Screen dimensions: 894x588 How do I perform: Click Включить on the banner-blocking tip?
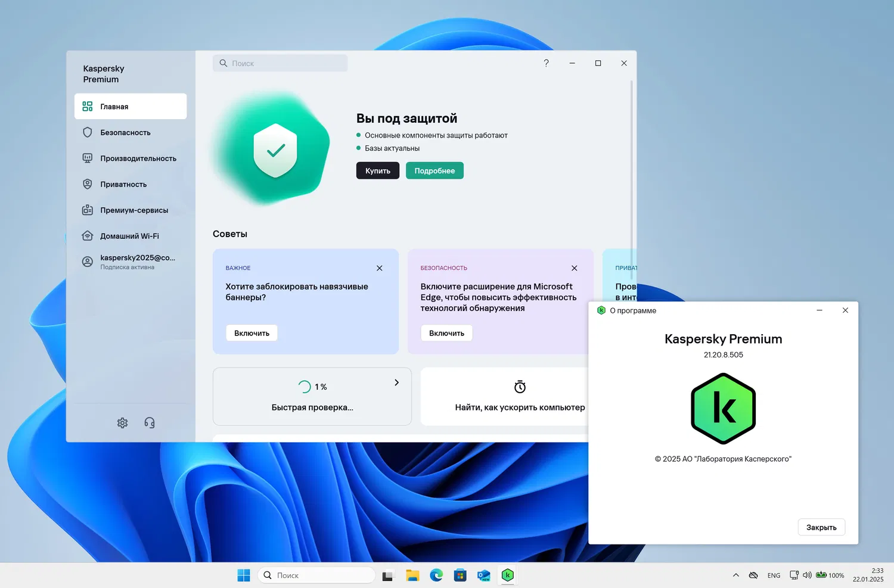252,333
